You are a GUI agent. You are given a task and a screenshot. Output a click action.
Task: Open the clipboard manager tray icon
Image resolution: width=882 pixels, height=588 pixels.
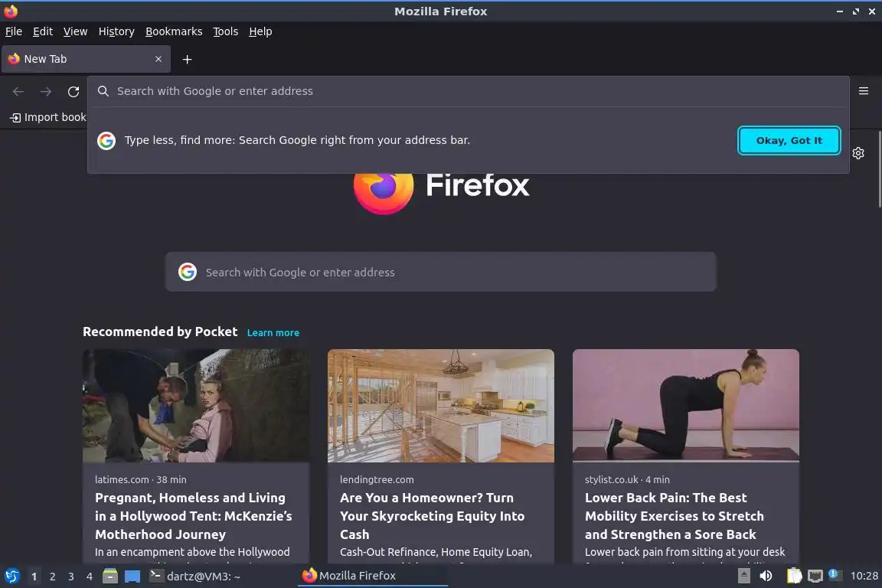[794, 577]
